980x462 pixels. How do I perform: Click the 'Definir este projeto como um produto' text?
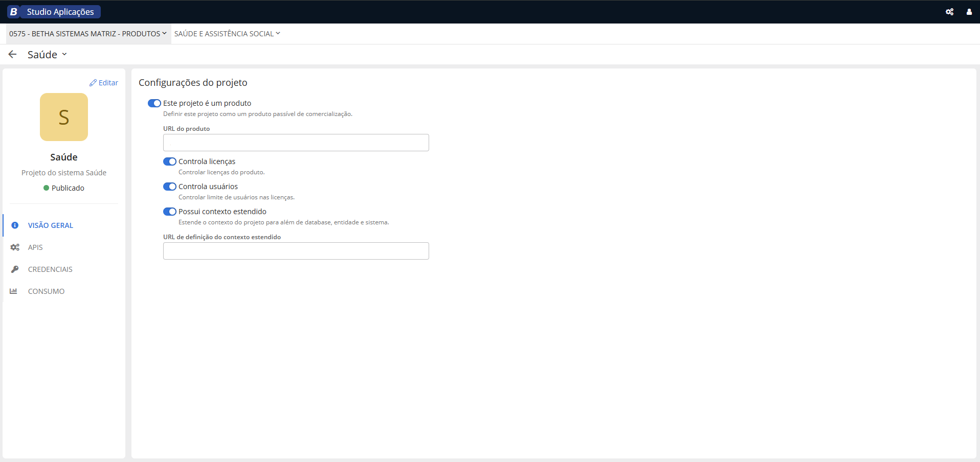tap(258, 114)
